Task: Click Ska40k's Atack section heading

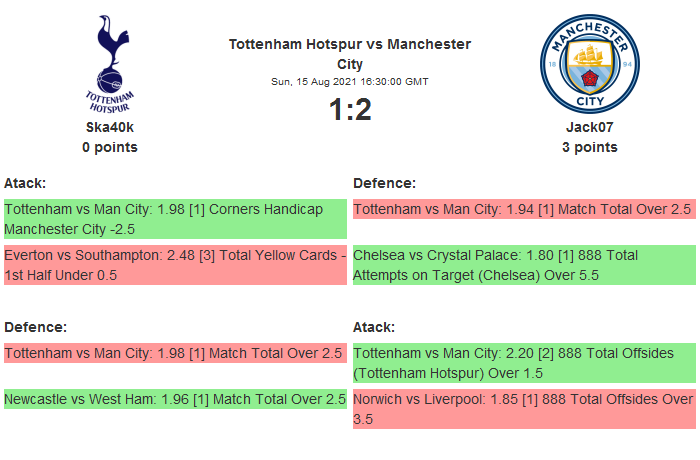Action: pyautogui.click(x=25, y=183)
